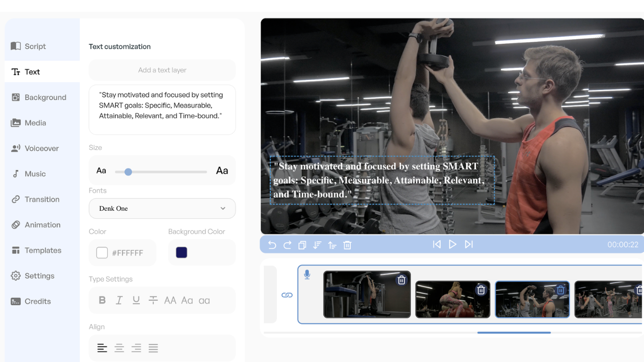The image size is (644, 362).
Task: Click the large Aa size icon
Action: tap(222, 171)
